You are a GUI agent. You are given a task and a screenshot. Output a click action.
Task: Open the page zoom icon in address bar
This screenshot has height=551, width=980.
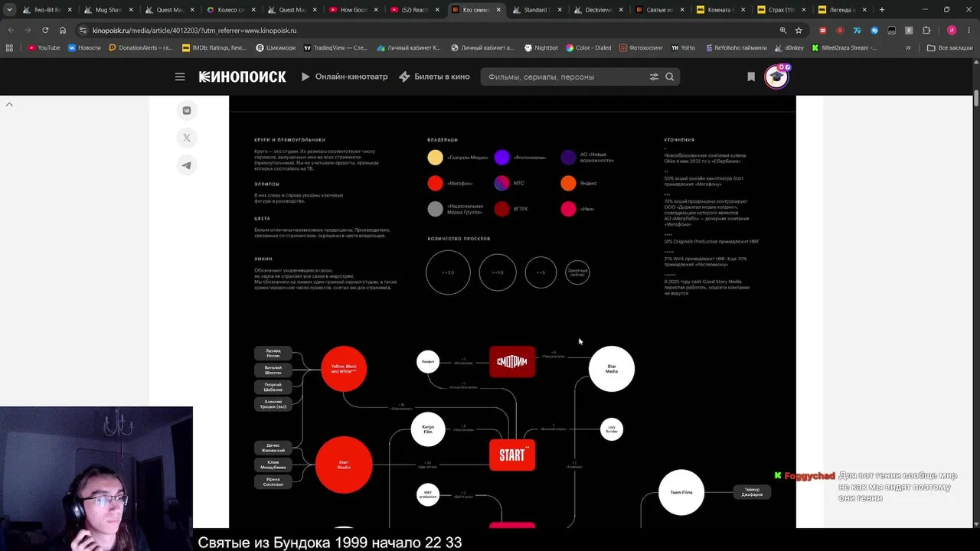coord(782,30)
